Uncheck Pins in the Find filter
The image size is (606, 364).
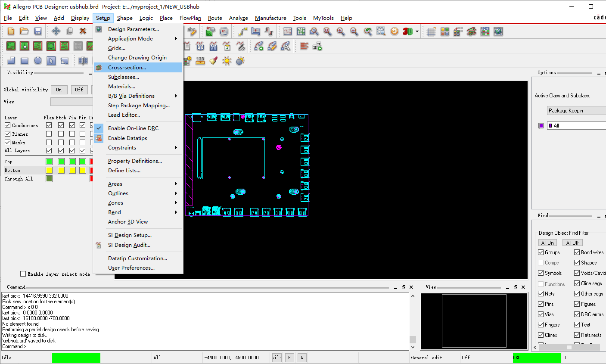[541, 304]
